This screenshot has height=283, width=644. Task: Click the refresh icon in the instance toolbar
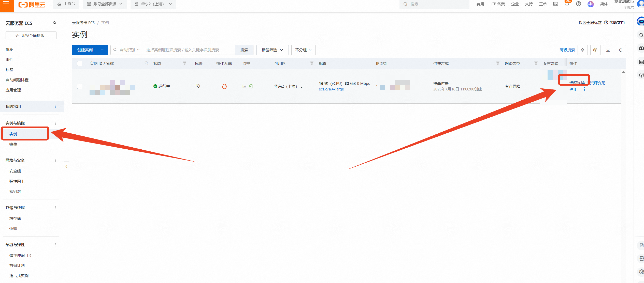coord(621,50)
